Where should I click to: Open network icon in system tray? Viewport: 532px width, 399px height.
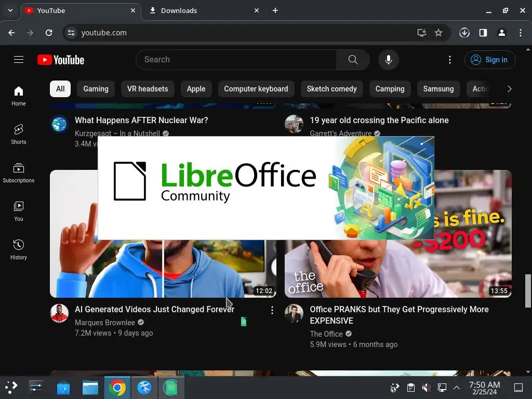pos(442,388)
